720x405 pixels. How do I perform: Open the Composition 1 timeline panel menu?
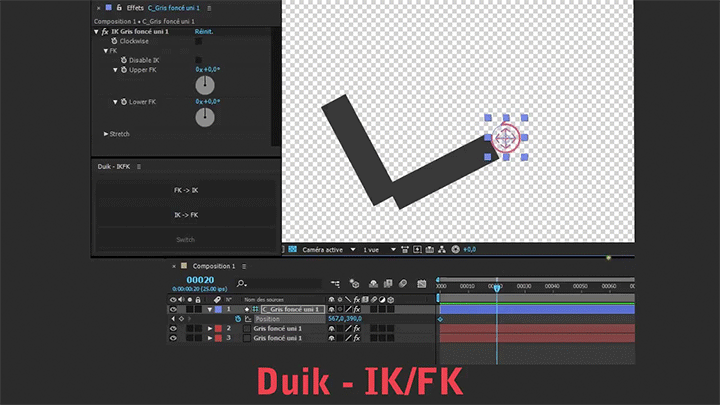click(x=244, y=266)
